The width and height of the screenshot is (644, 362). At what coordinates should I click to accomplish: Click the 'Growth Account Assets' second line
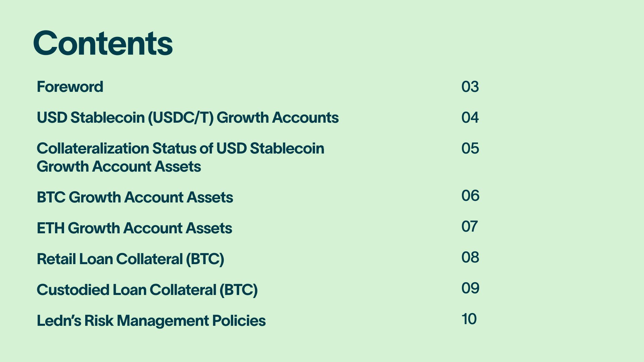pos(119,167)
